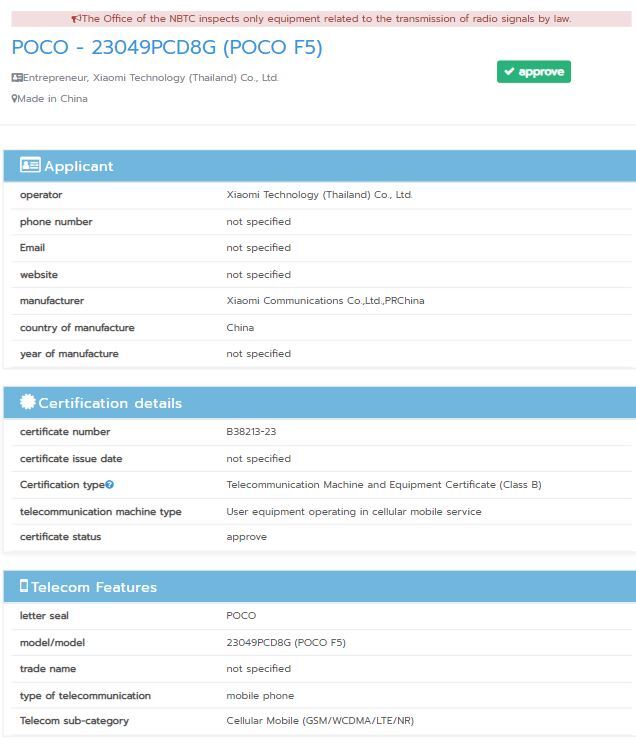Click the 'year of manufacture' label
636x751 pixels.
coord(69,353)
